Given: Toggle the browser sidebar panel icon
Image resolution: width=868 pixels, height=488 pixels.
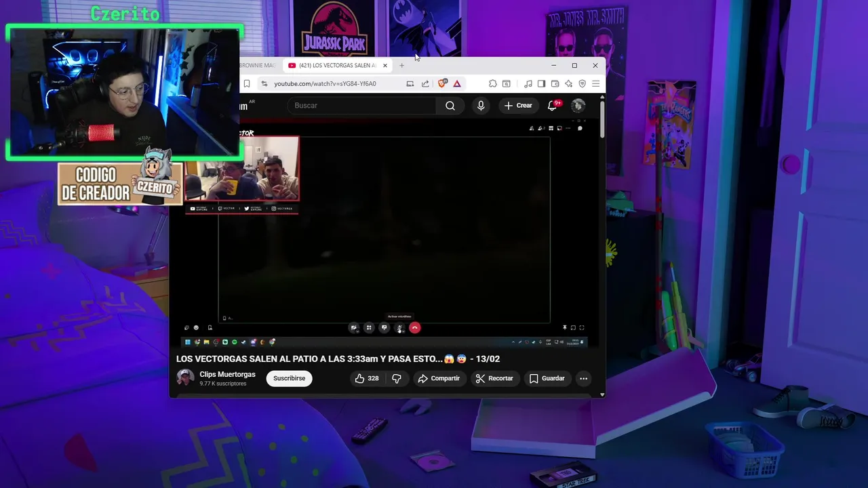Looking at the screenshot, I should [541, 84].
